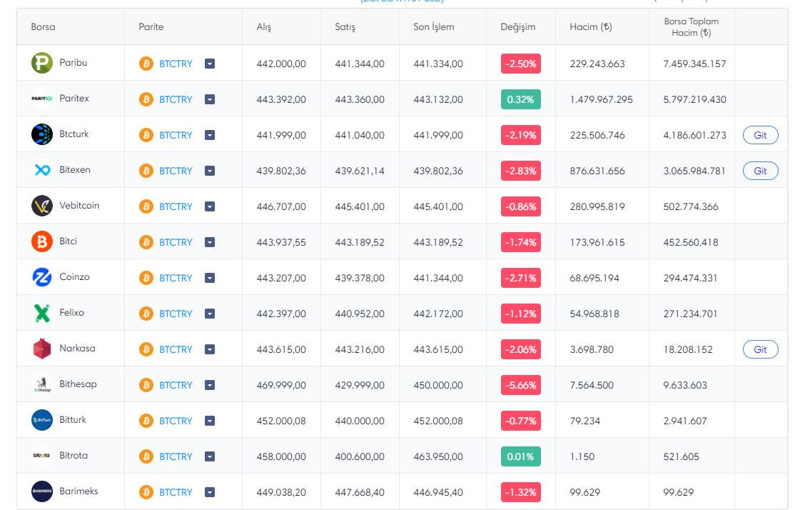Click the Coinzo exchange icon
The width and height of the screenshot is (800, 510).
pyautogui.click(x=42, y=277)
